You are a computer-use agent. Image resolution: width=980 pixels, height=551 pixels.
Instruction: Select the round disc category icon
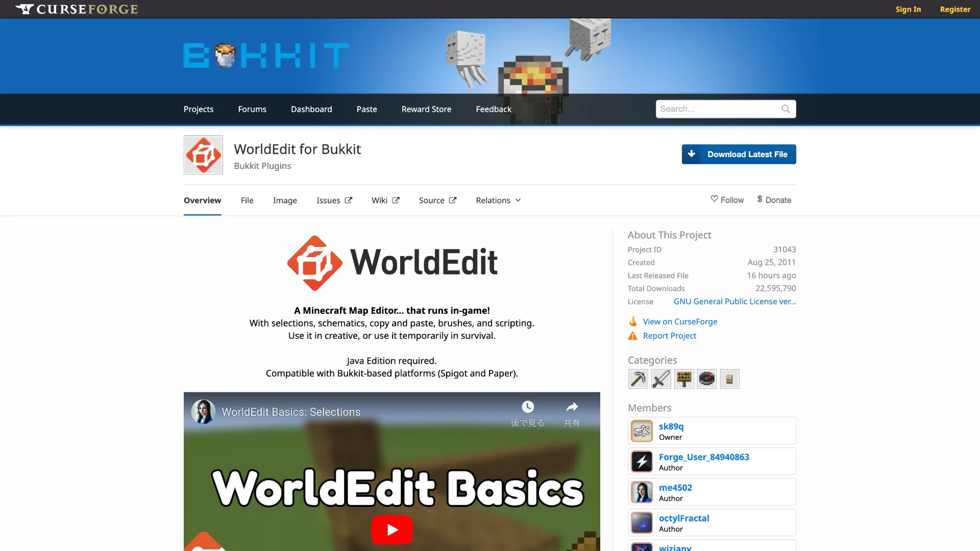click(x=707, y=379)
